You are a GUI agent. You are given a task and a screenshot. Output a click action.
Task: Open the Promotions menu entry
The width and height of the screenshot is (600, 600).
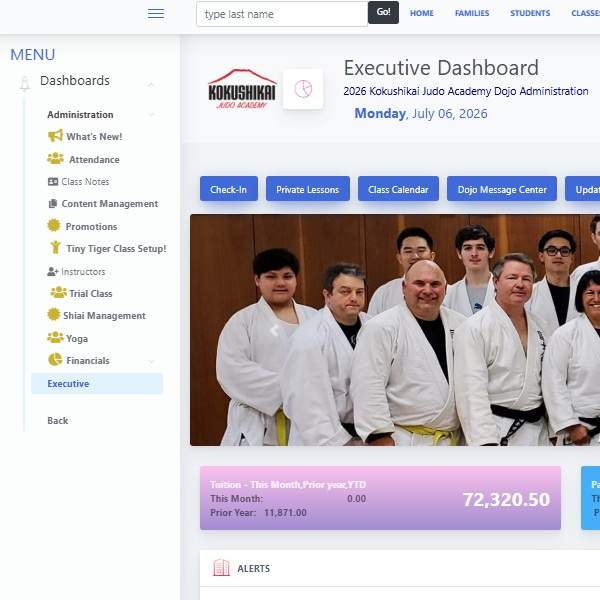tap(91, 227)
